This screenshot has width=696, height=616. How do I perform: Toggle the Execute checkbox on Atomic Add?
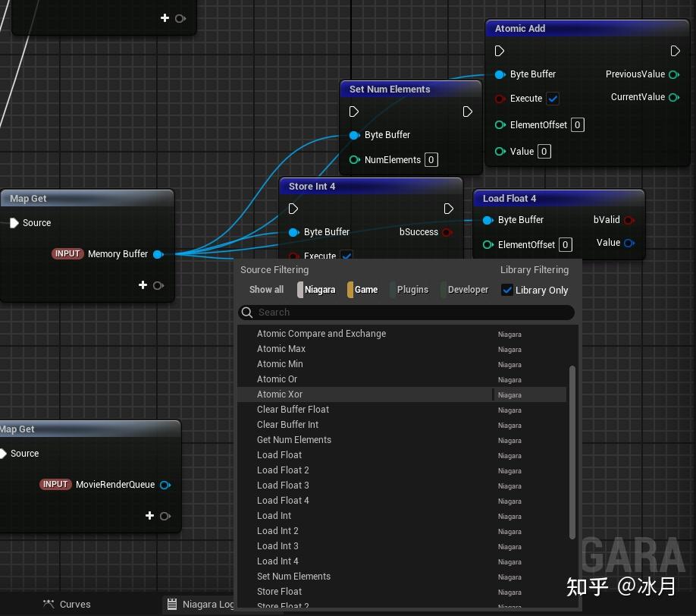553,99
